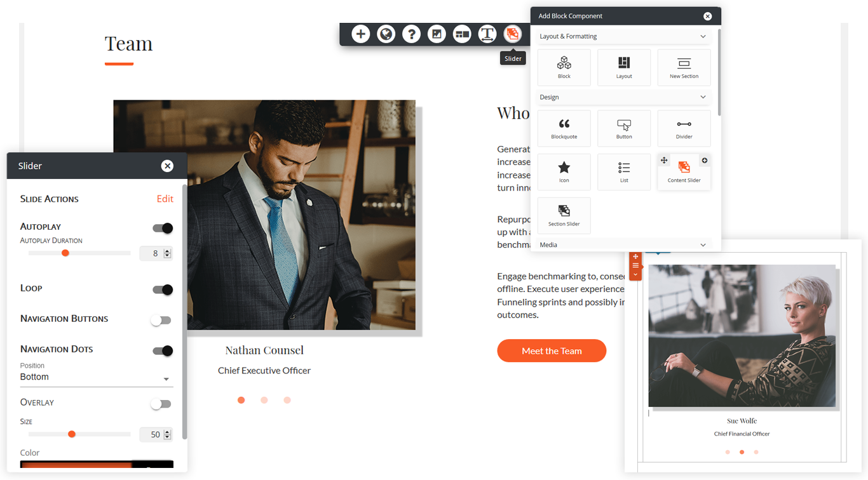Click the orange Color swatch
The image size is (868, 480).
(76, 464)
